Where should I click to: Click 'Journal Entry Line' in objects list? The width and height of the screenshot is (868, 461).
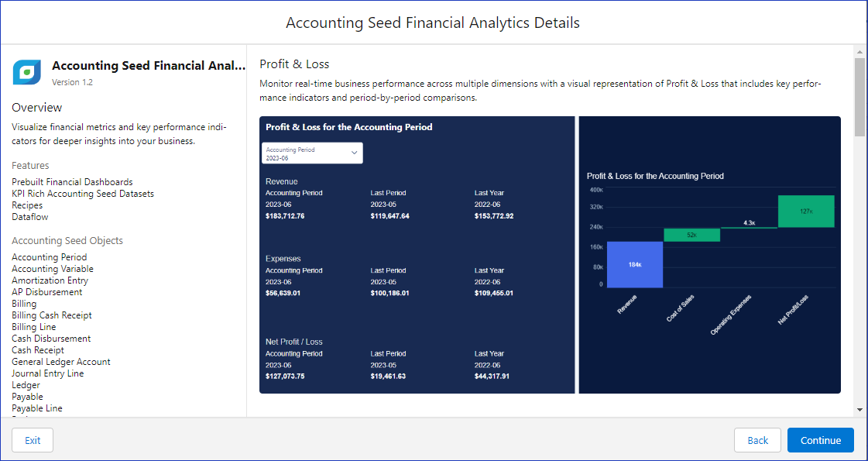[x=47, y=373]
